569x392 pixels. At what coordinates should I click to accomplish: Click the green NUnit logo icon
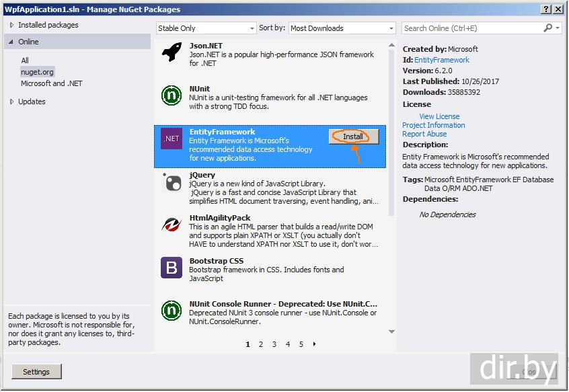coord(172,95)
